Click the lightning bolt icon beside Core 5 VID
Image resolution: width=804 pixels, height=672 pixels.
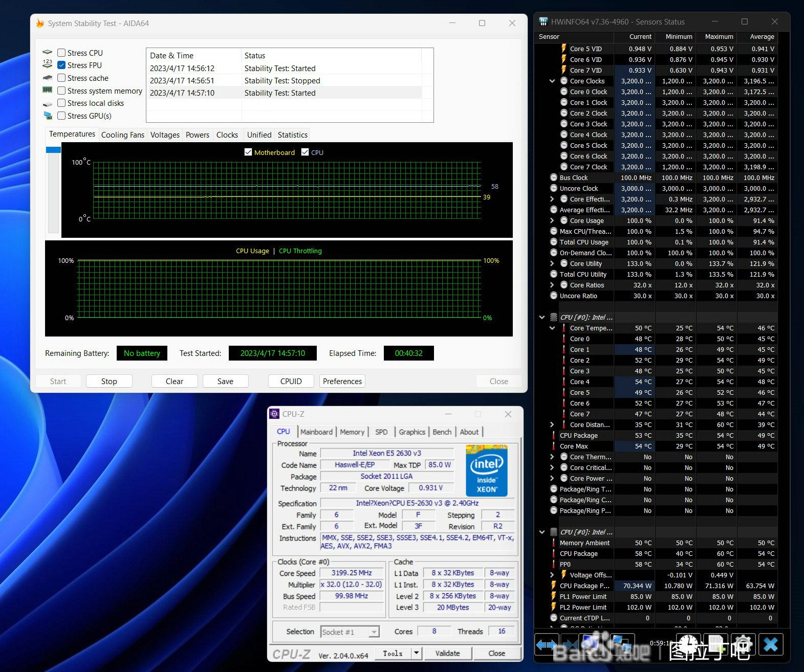[564, 49]
